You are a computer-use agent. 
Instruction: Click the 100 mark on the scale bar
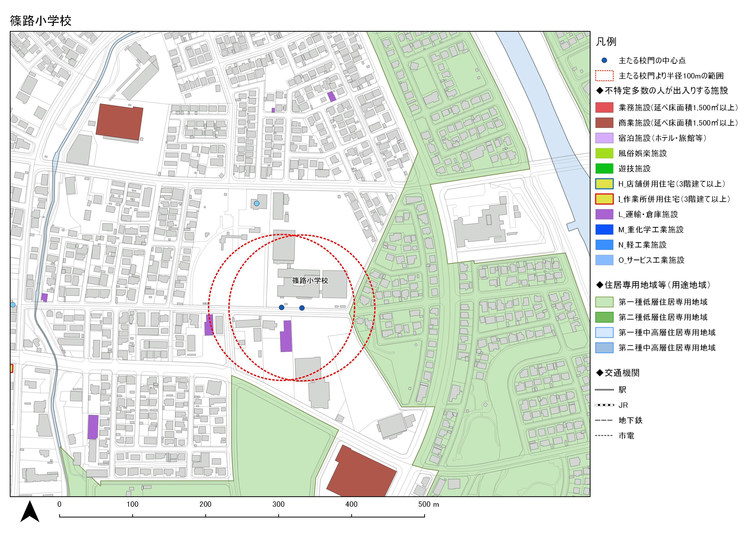(x=132, y=504)
